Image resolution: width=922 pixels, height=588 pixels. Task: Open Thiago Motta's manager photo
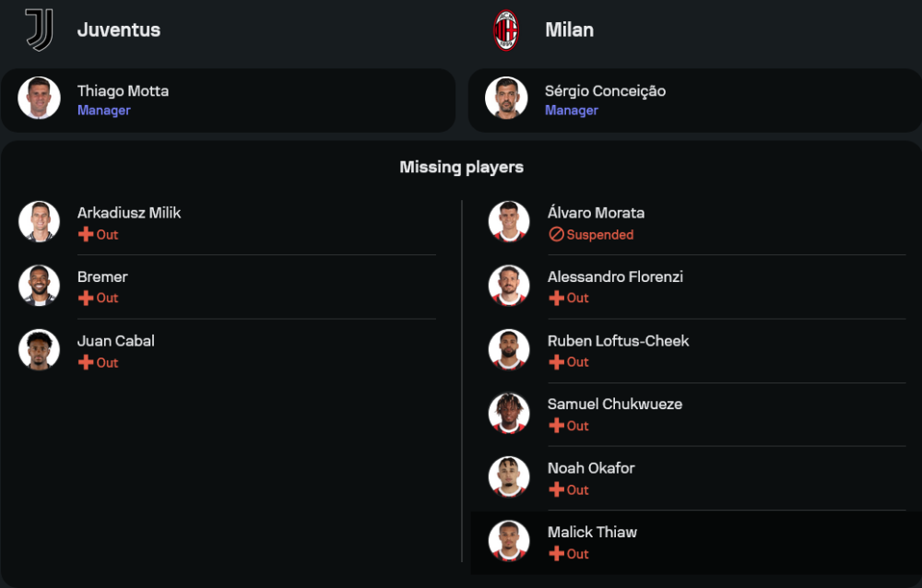tap(40, 99)
